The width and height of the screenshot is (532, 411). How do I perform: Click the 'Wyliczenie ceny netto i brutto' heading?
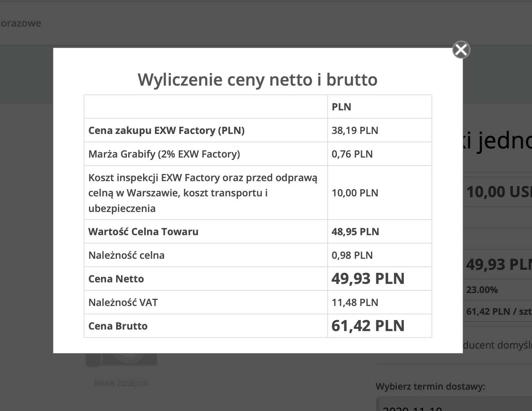tap(258, 80)
